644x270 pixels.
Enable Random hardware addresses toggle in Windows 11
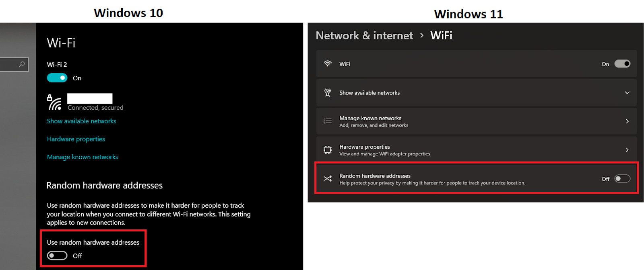pyautogui.click(x=622, y=179)
